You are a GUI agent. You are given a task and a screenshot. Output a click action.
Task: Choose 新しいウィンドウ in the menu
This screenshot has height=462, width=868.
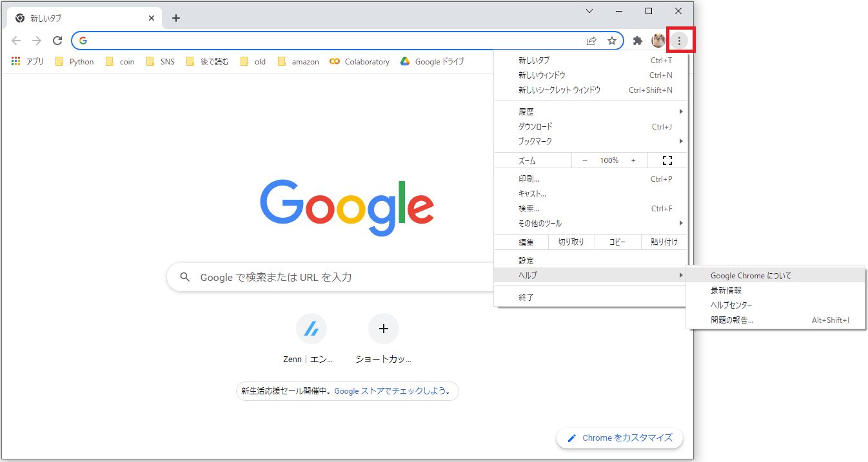(591, 75)
